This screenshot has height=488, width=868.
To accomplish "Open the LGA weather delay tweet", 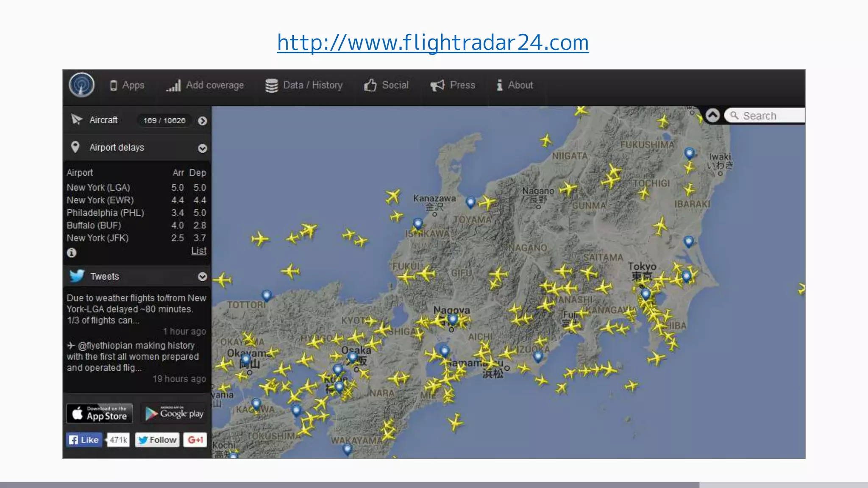I will 136,309.
